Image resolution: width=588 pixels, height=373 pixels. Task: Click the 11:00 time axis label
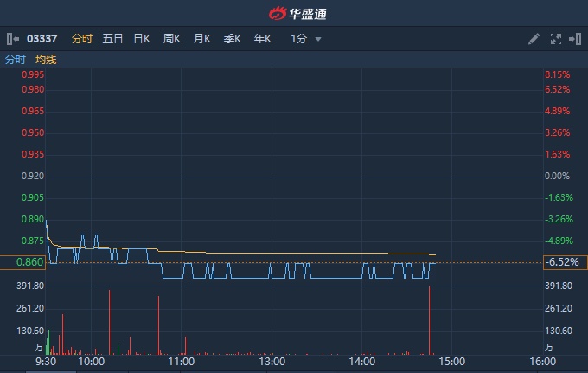pyautogui.click(x=181, y=362)
